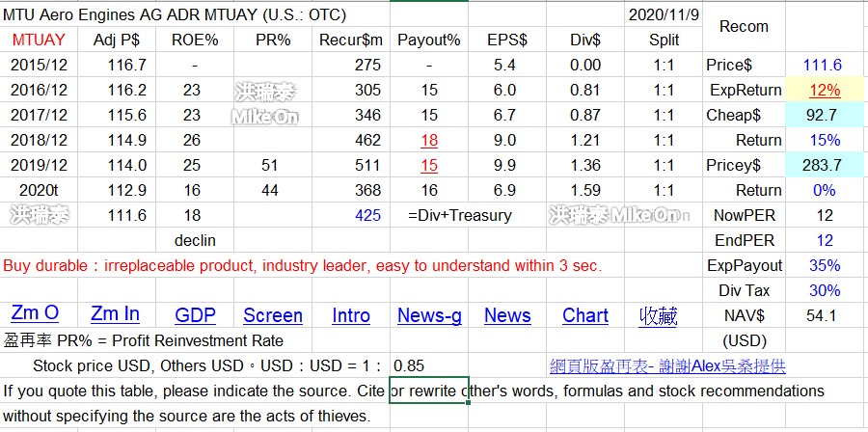Click the 2018/12 Payout% value 18
Image resolution: width=868 pixels, height=432 pixels.
click(x=429, y=140)
